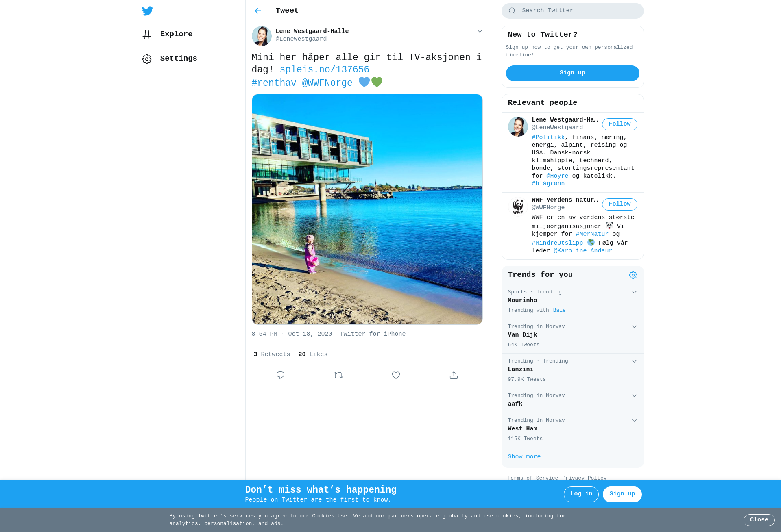781x532 pixels.
Task: Open the spleis.no/137656 link
Action: coord(324,69)
